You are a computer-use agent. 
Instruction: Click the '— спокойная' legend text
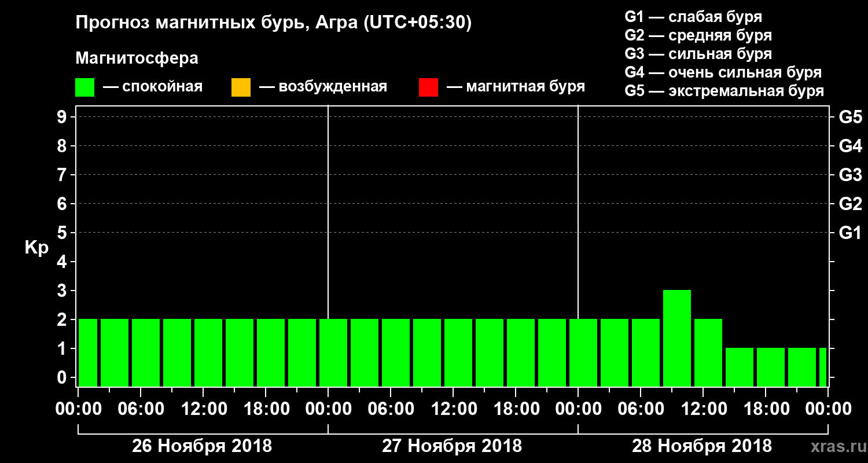click(152, 87)
